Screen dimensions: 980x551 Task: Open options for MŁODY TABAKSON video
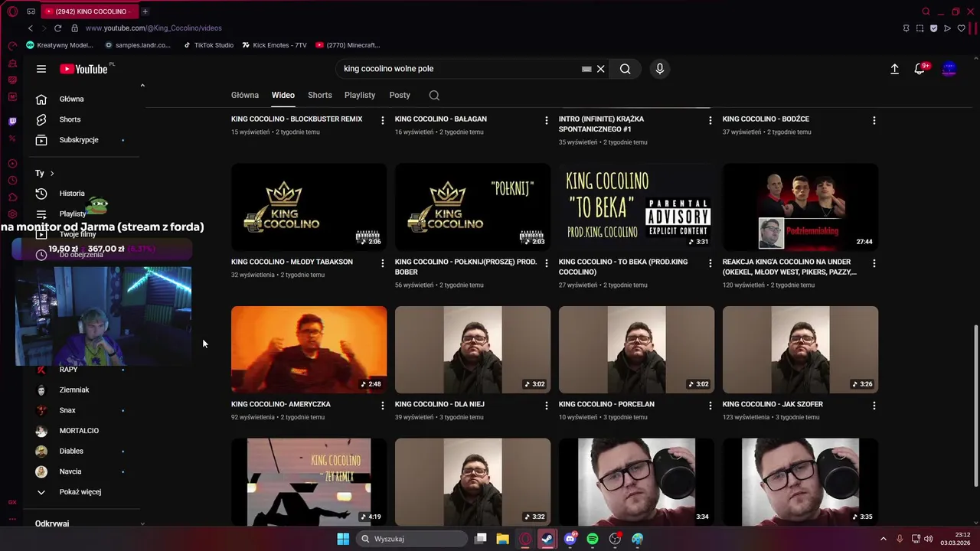[x=382, y=263]
